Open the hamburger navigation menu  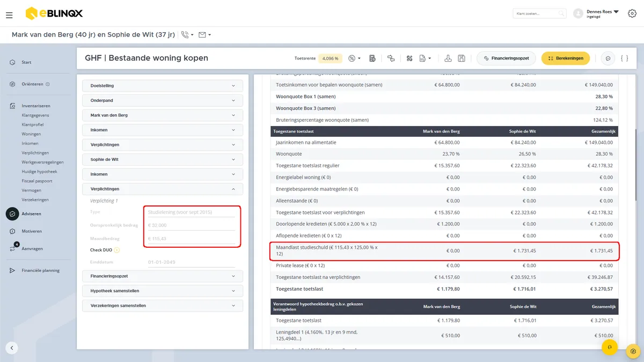9,15
